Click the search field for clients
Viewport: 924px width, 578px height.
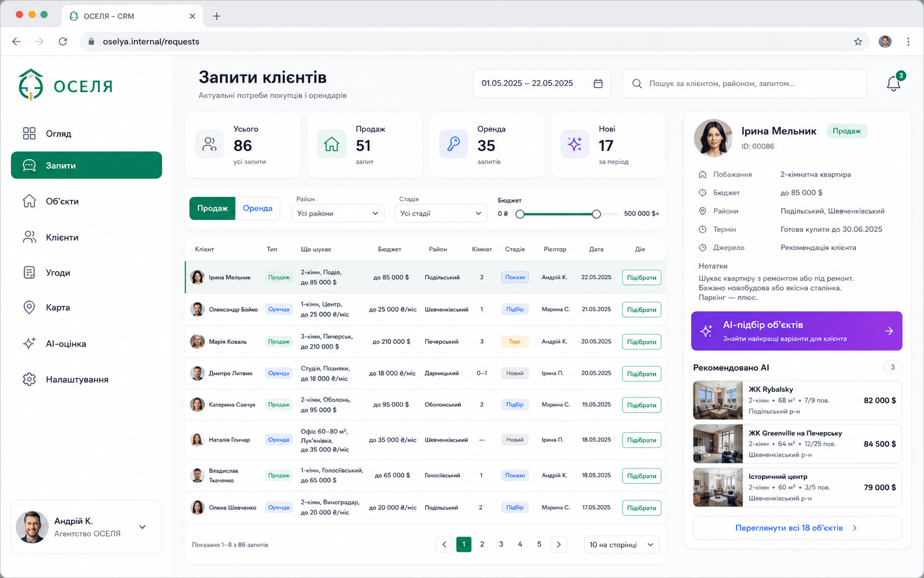745,83
